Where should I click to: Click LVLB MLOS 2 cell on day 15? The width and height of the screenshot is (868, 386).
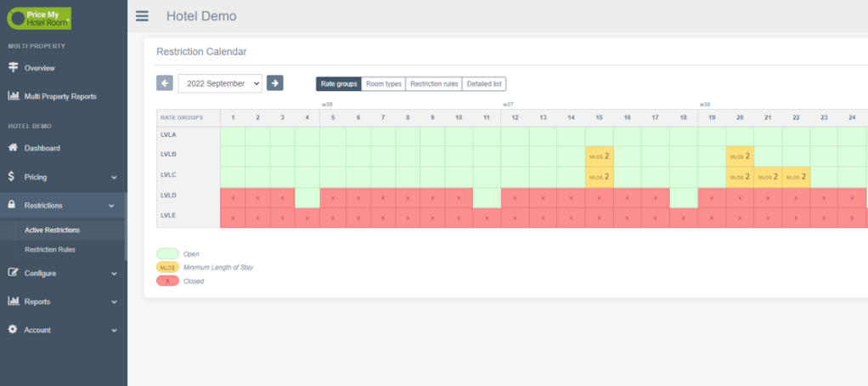coord(599,156)
